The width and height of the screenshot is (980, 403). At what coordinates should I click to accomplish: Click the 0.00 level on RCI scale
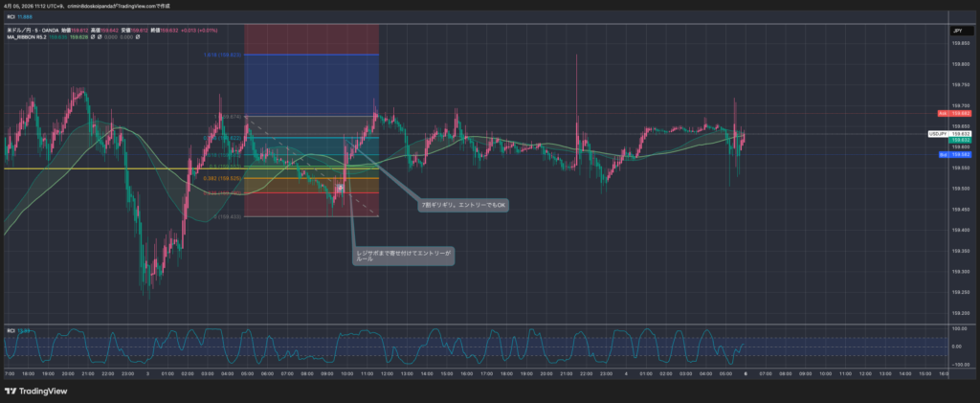tap(955, 347)
